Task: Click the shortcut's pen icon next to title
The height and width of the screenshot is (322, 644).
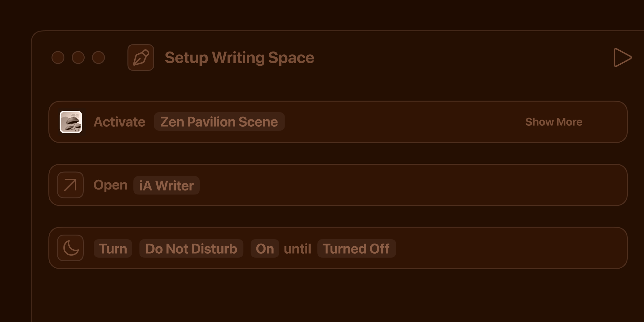Action: (x=140, y=57)
